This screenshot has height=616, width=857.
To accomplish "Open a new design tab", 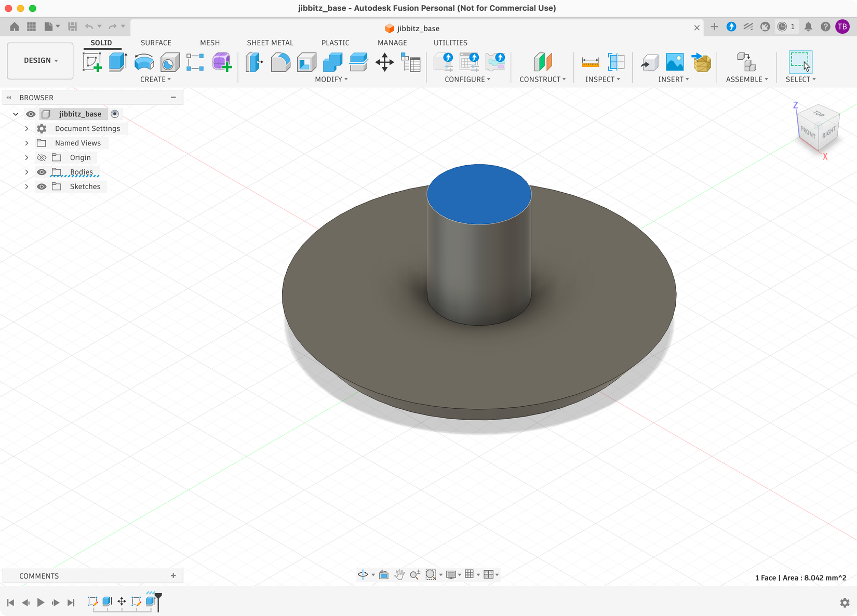I will [714, 27].
